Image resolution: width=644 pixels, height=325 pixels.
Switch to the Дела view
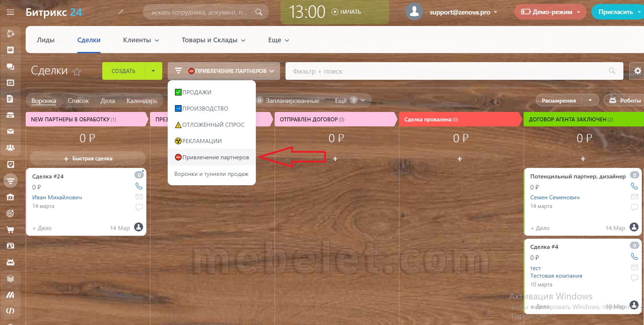pyautogui.click(x=108, y=101)
